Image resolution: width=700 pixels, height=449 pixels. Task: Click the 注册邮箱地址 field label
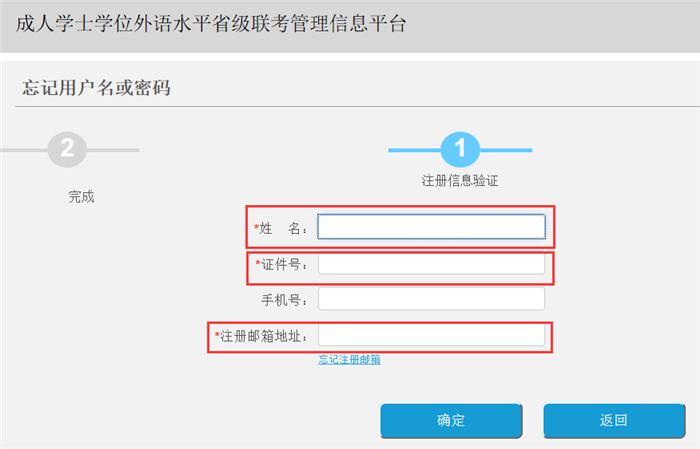[x=266, y=335]
